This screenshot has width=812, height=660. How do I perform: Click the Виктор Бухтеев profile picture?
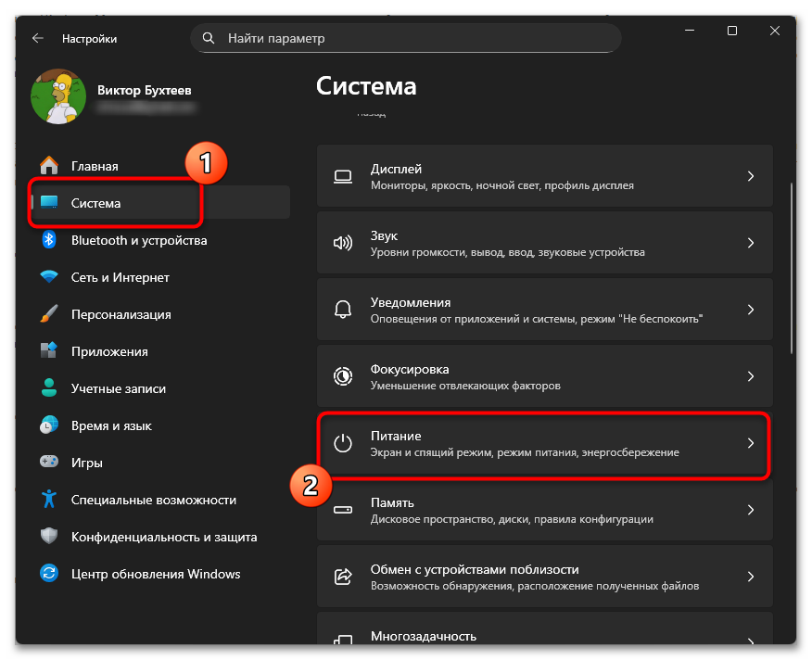tap(58, 96)
